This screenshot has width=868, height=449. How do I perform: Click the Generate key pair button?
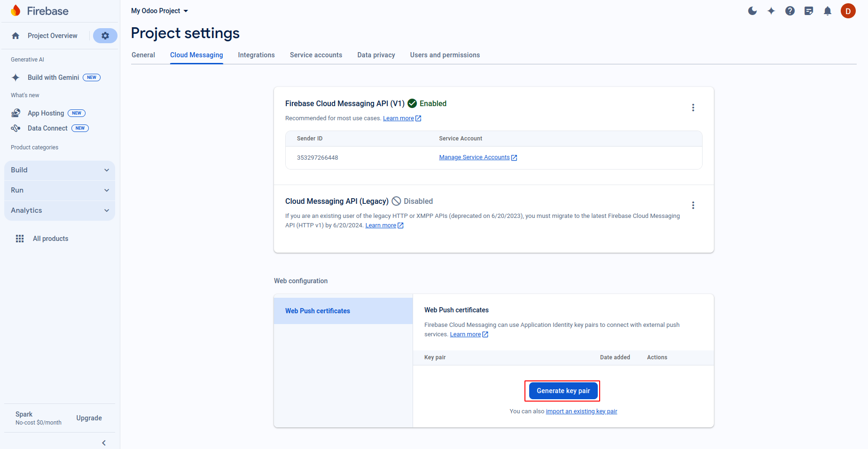[563, 391]
